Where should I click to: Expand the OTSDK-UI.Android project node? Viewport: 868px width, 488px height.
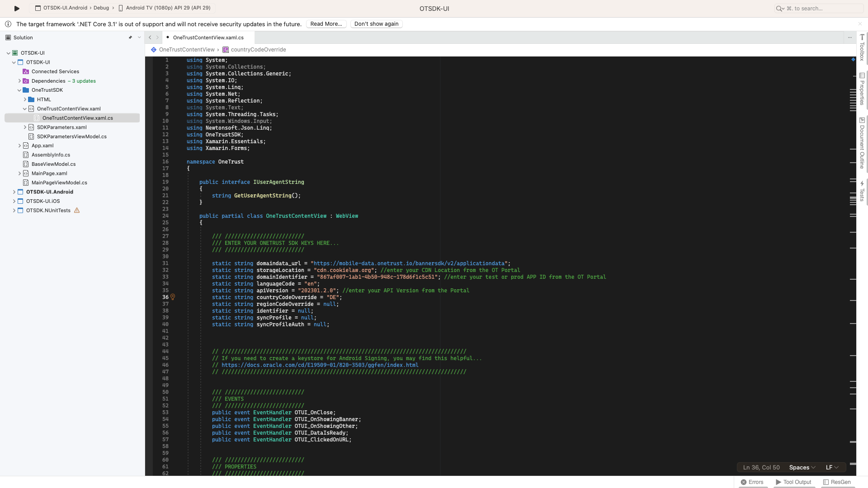pos(13,191)
